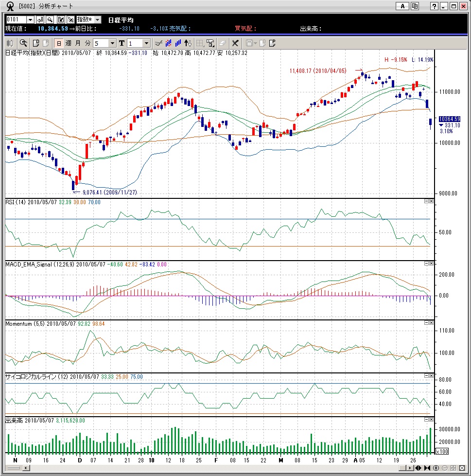Close the MACD_EMA_Signal indicator panel
The width and height of the screenshot is (471, 476).
[x=431, y=263]
